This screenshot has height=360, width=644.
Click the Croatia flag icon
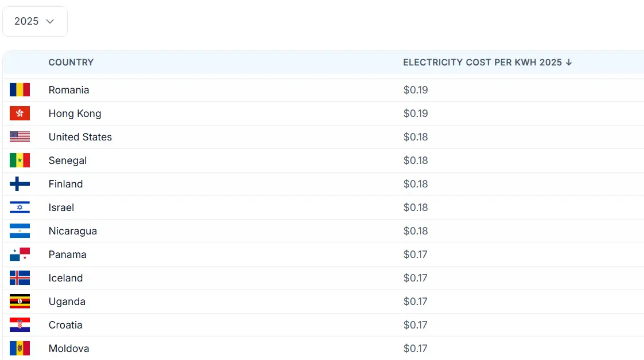[20, 325]
